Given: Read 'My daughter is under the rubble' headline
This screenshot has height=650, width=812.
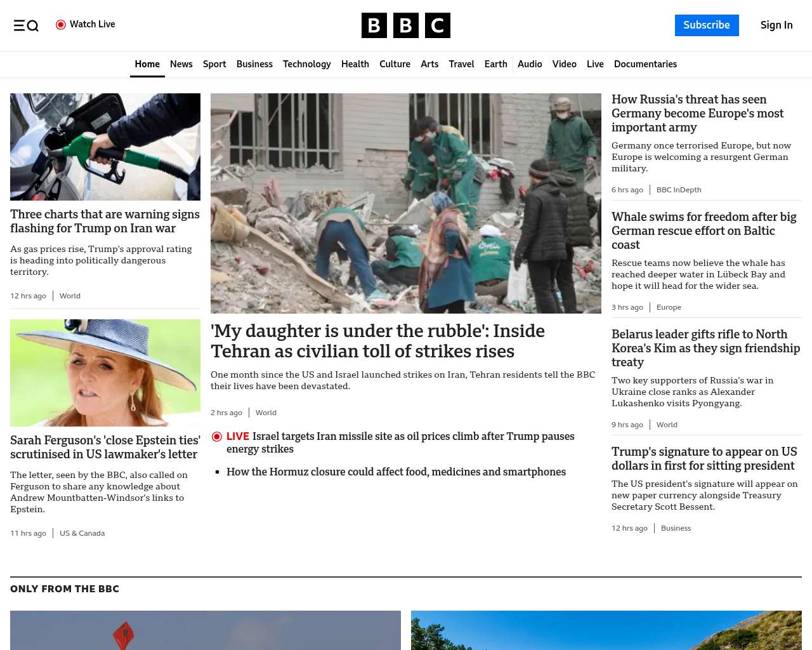Looking at the screenshot, I should pyautogui.click(x=377, y=341).
